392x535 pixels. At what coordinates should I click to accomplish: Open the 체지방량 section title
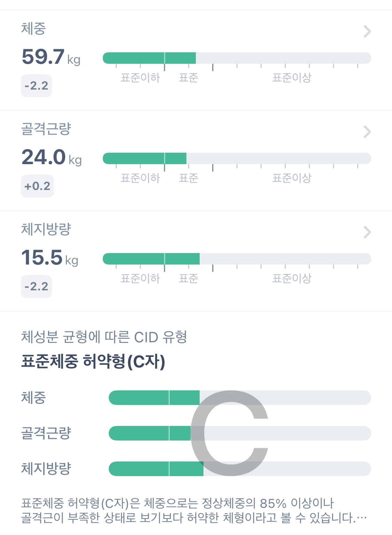[x=46, y=229]
